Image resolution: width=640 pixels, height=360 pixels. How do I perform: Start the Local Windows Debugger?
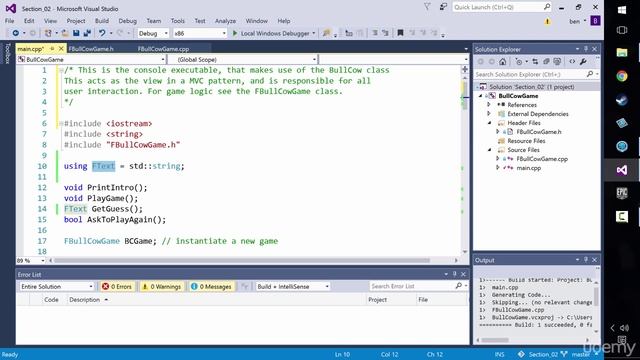[271, 33]
